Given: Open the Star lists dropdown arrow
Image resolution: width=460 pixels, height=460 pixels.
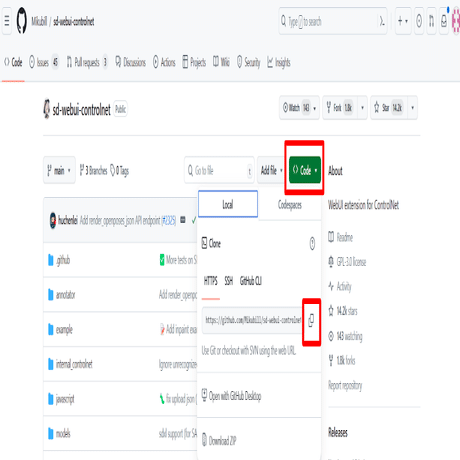Looking at the screenshot, I should pos(412,108).
